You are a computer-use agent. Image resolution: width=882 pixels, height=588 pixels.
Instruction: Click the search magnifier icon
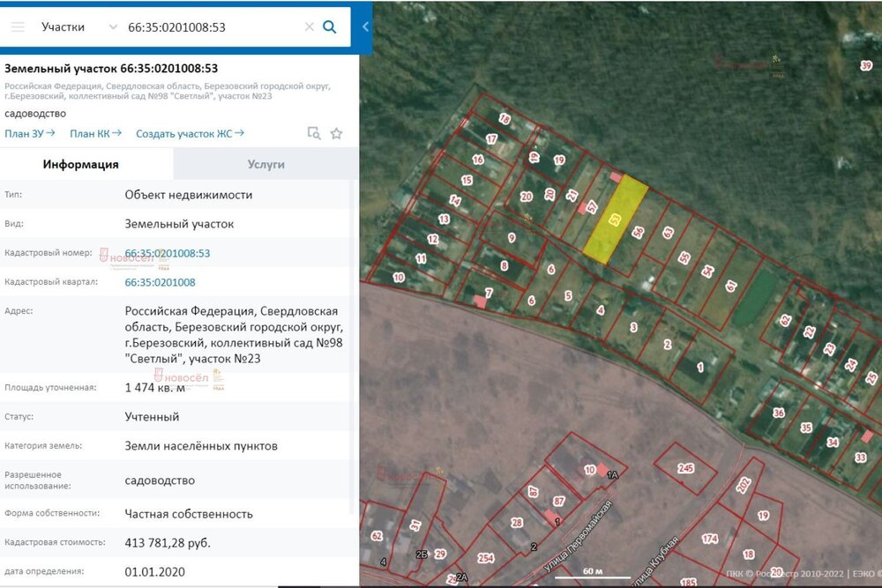[330, 27]
